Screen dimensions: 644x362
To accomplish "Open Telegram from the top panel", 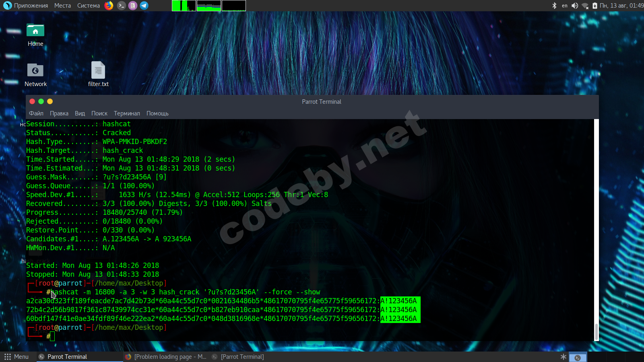I will click(144, 6).
